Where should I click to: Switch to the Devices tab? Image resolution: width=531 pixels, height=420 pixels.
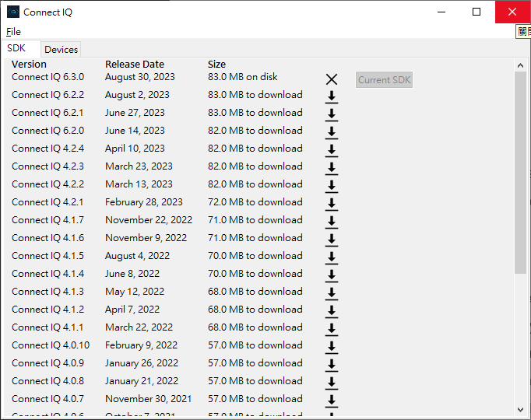point(61,49)
